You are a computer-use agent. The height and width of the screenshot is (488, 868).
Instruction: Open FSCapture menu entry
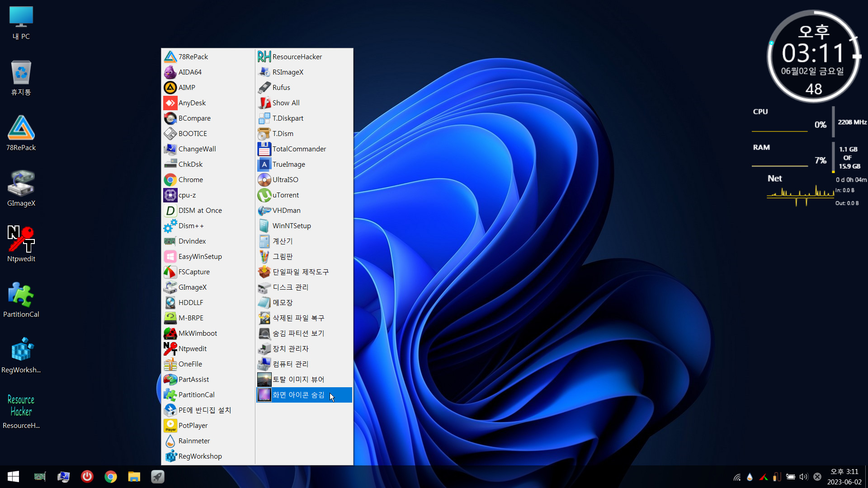[x=208, y=272]
